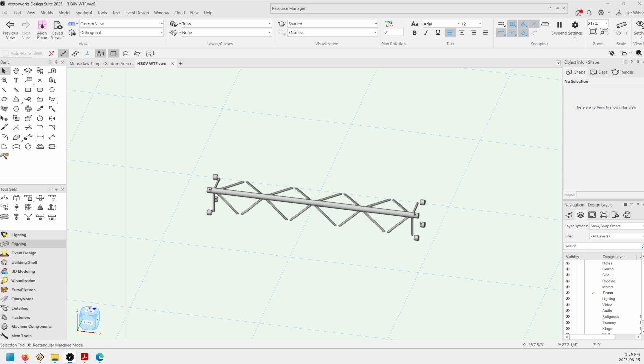
Task: Select the Text tool in Basic palette
Action: pyautogui.click(x=16, y=80)
